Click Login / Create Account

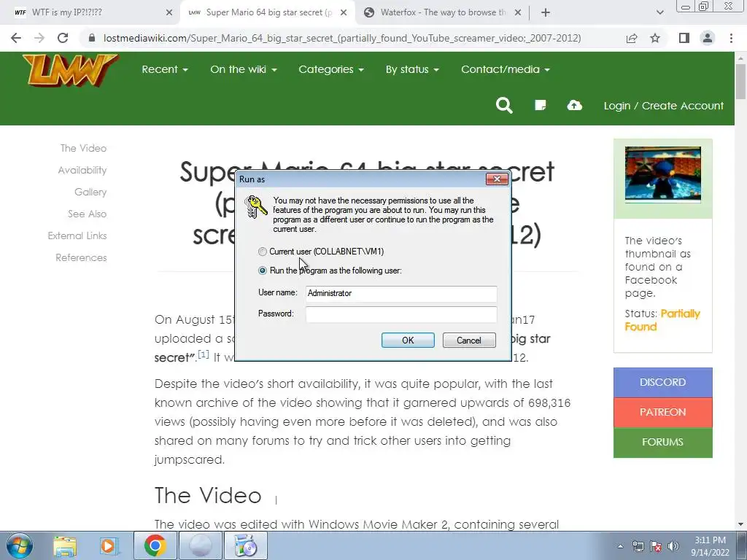pyautogui.click(x=664, y=106)
